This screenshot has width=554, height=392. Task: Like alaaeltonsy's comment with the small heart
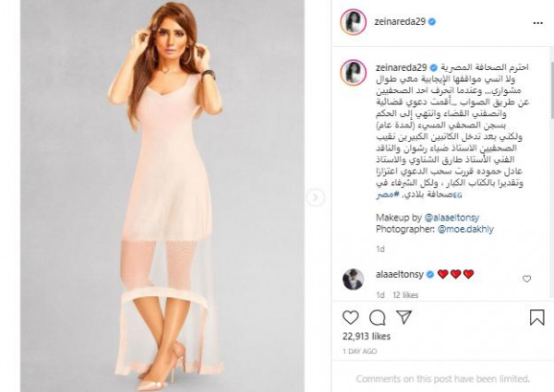tap(526, 279)
